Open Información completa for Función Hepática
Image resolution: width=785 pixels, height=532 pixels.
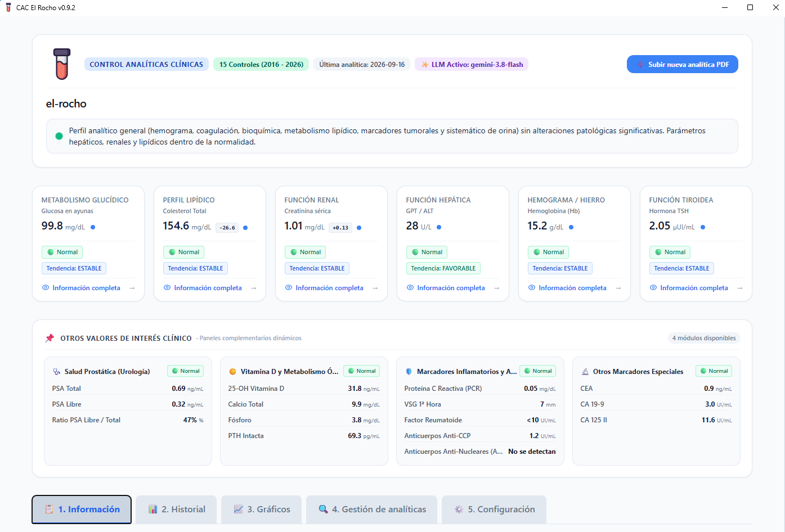pos(453,288)
